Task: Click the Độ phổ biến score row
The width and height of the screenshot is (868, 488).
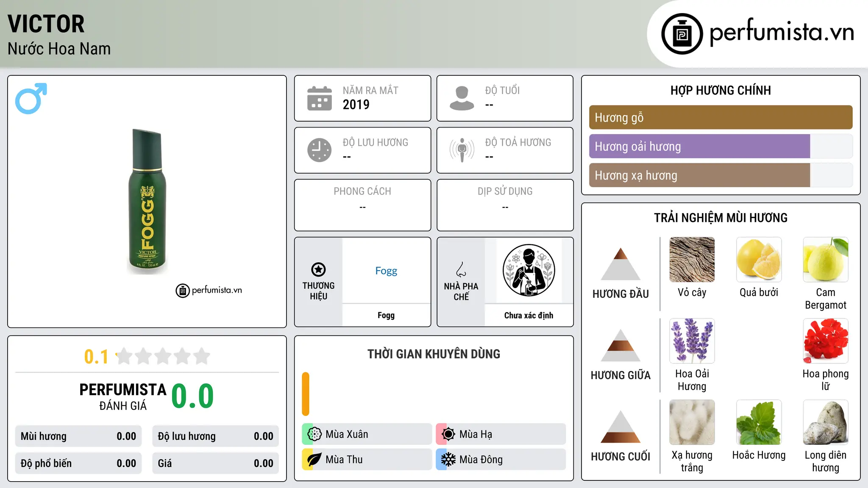Action: coord(78,463)
